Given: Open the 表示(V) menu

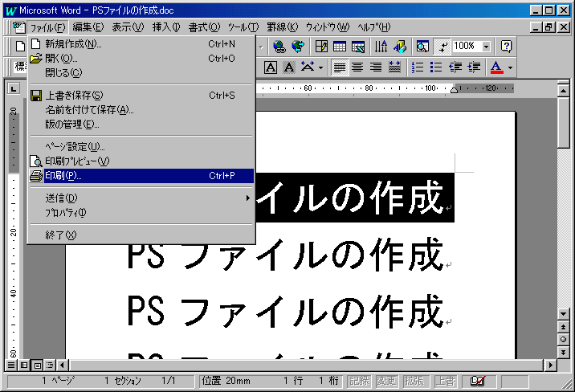Looking at the screenshot, I should coord(128,27).
